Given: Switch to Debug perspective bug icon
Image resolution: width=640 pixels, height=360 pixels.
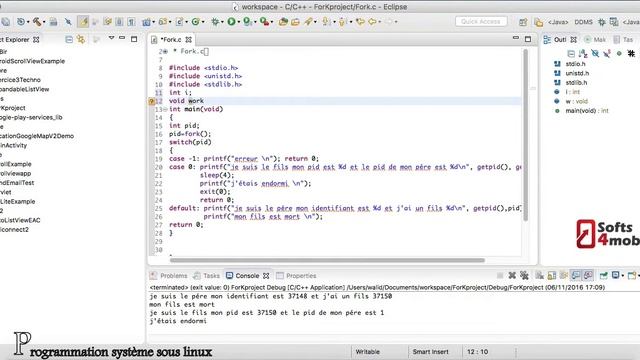Looking at the screenshot, I should (x=602, y=22).
